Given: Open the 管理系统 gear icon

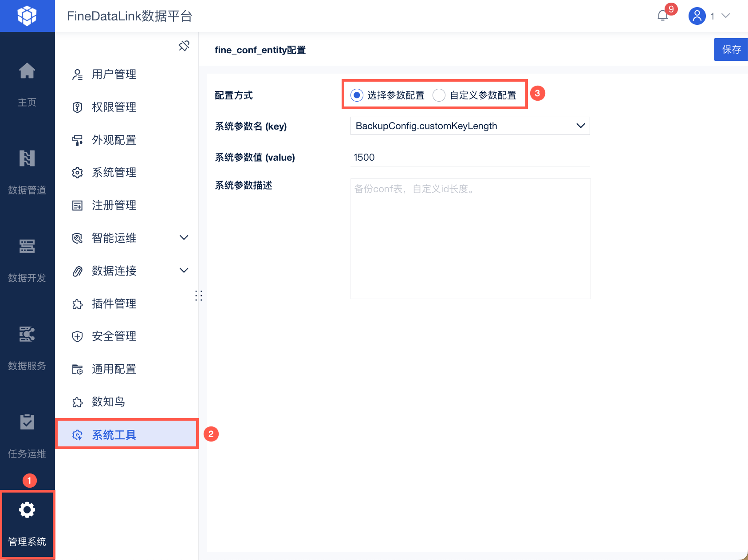Looking at the screenshot, I should 27,510.
